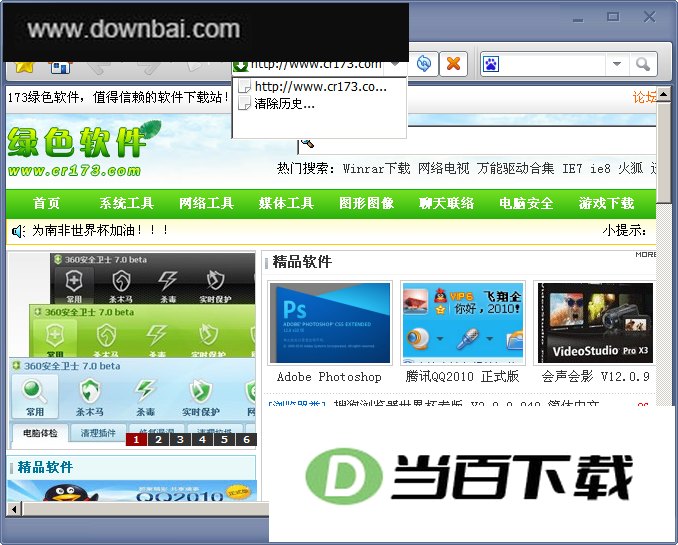This screenshot has width=678, height=545.
Task: Click the 绿色软件 www.cr173.com site logo
Action: 83,149
